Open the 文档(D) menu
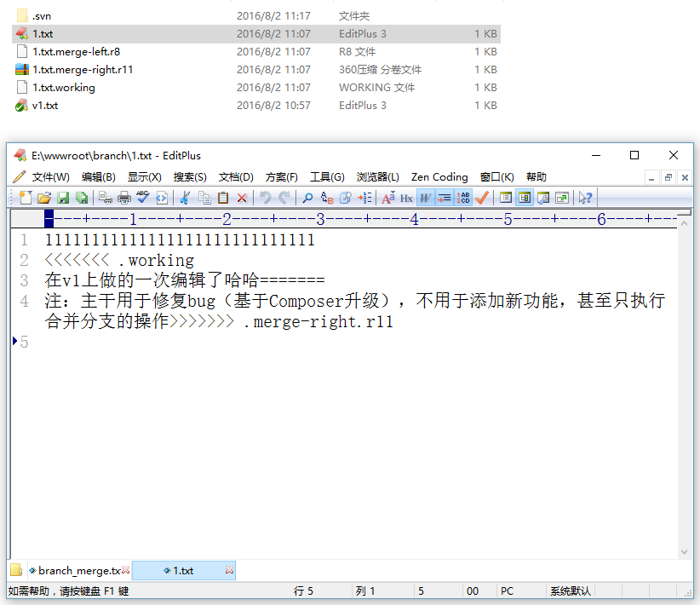This screenshot has width=700, height=605. click(236, 177)
